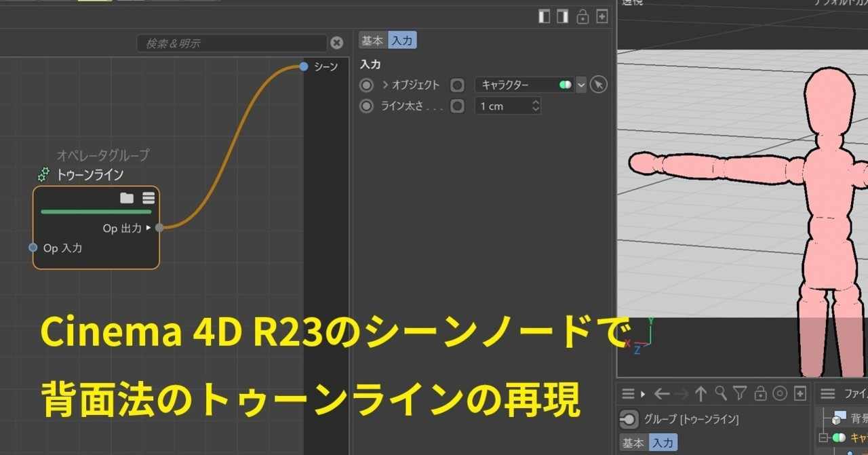This screenshot has width=868, height=455.
Task: Open the attribute manager search magnifier
Action: 722,393
